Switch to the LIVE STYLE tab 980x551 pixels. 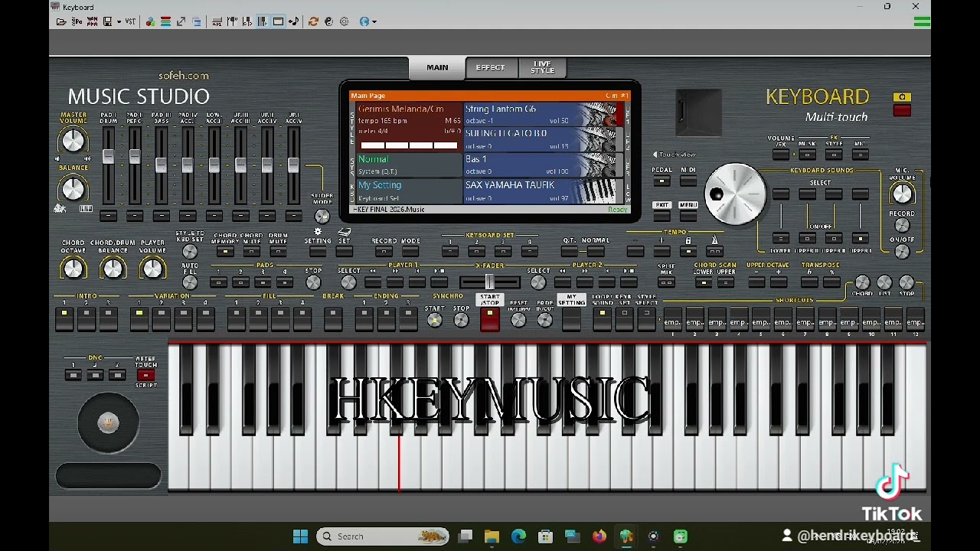[x=542, y=68]
